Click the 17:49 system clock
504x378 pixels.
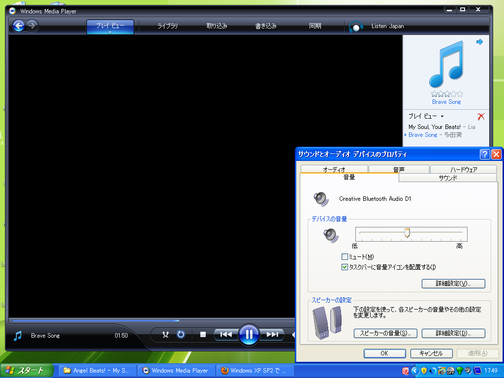[x=491, y=371]
